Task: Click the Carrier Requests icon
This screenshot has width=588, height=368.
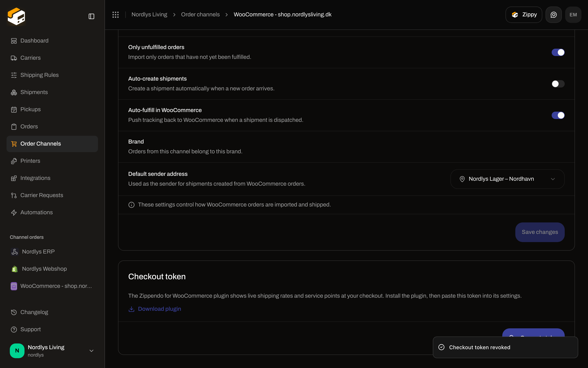Action: [14, 195]
